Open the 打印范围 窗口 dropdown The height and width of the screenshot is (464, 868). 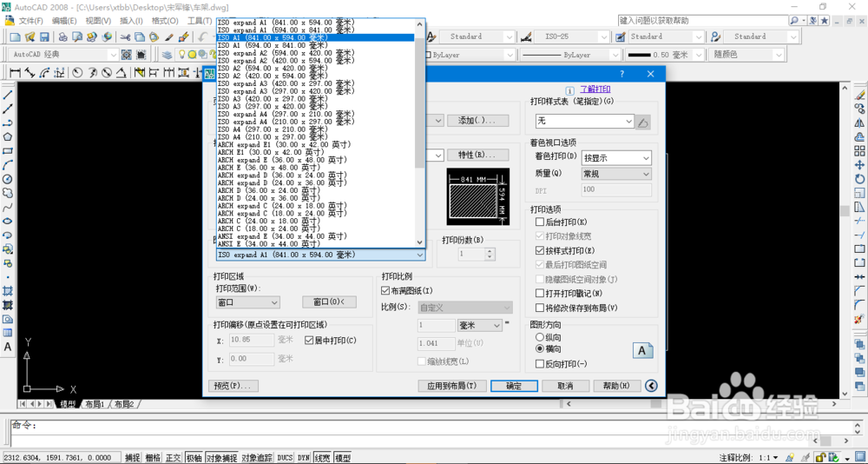[x=247, y=302]
